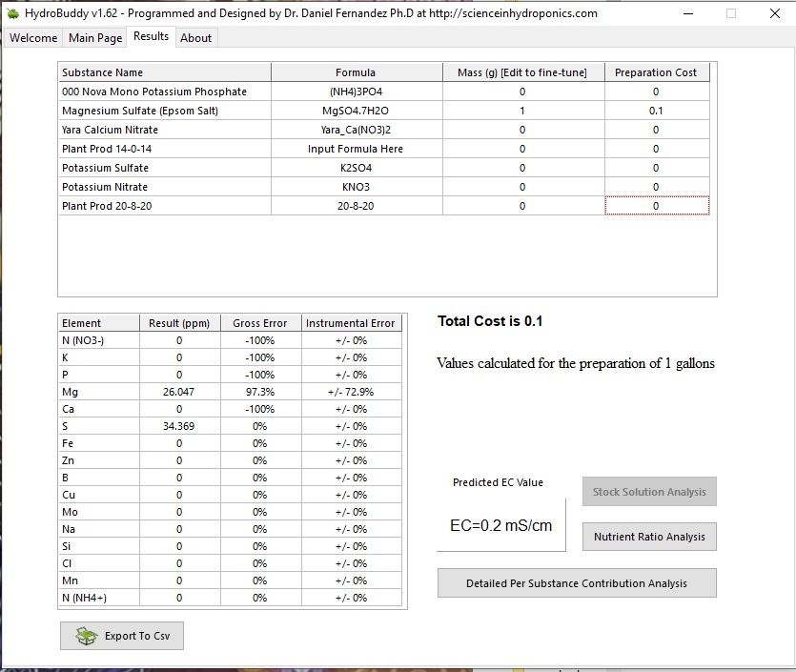This screenshot has height=672, width=796.
Task: Click the Gross Error column header
Action: pyautogui.click(x=260, y=323)
